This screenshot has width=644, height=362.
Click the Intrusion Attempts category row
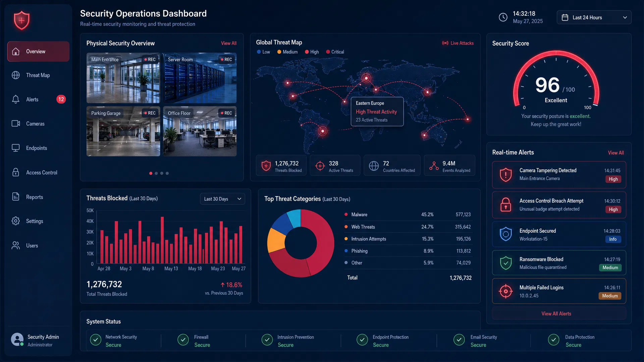[x=408, y=239]
